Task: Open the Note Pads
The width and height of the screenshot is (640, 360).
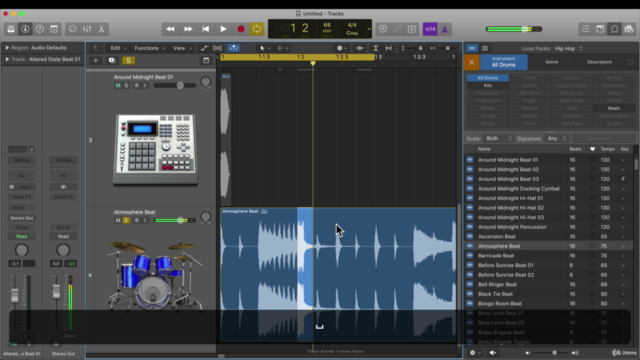Action: coord(600,29)
